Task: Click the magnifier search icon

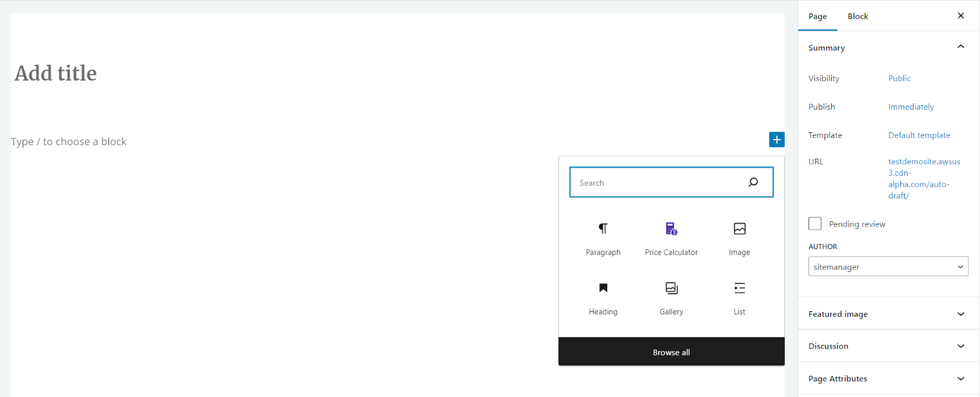Action: pyautogui.click(x=753, y=182)
